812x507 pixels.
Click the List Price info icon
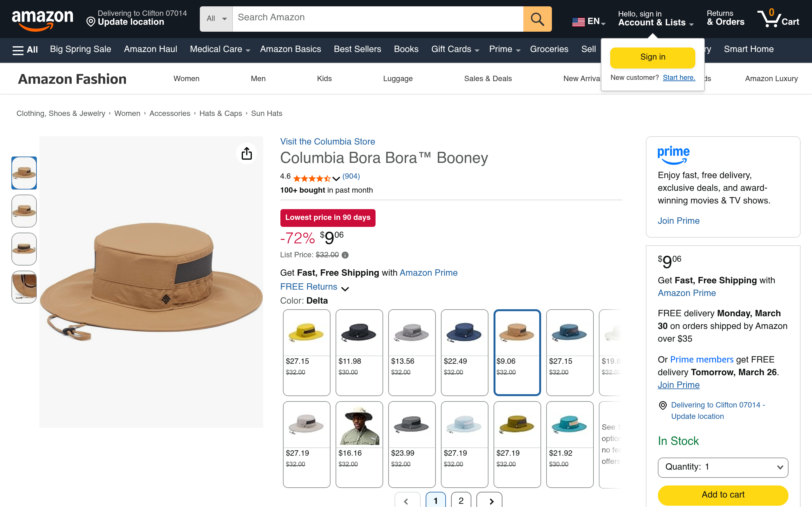tap(345, 255)
